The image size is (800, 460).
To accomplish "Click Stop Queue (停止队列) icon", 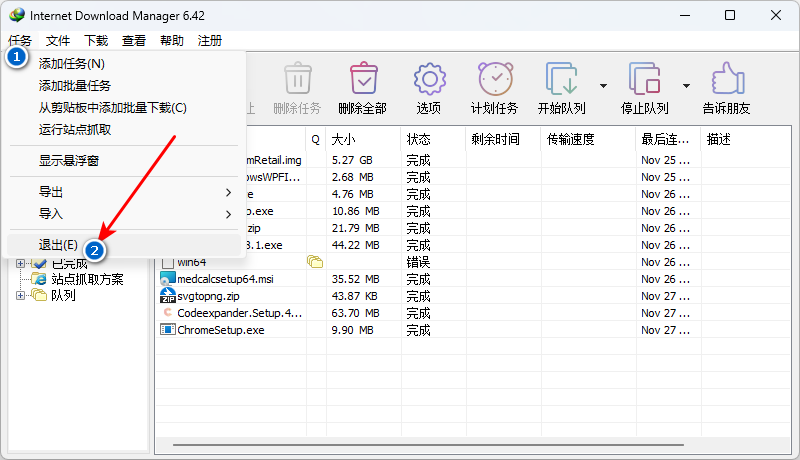I will tap(644, 79).
